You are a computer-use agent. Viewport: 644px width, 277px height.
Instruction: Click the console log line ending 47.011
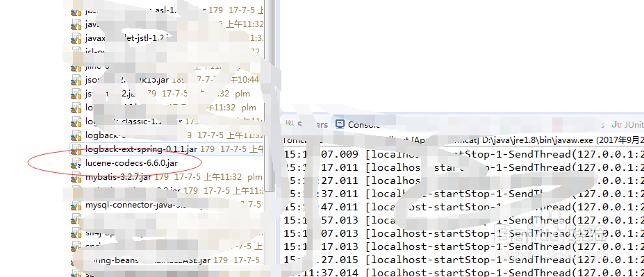[x=463, y=207]
